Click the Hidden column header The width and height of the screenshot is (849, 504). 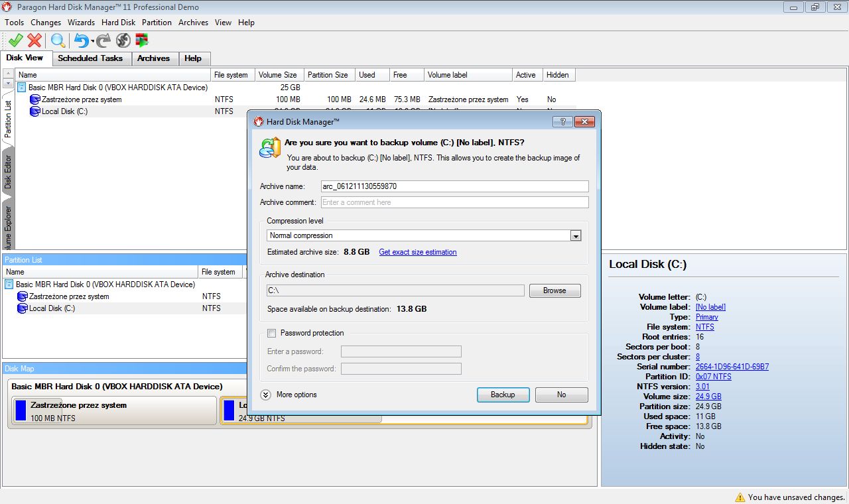[558, 75]
